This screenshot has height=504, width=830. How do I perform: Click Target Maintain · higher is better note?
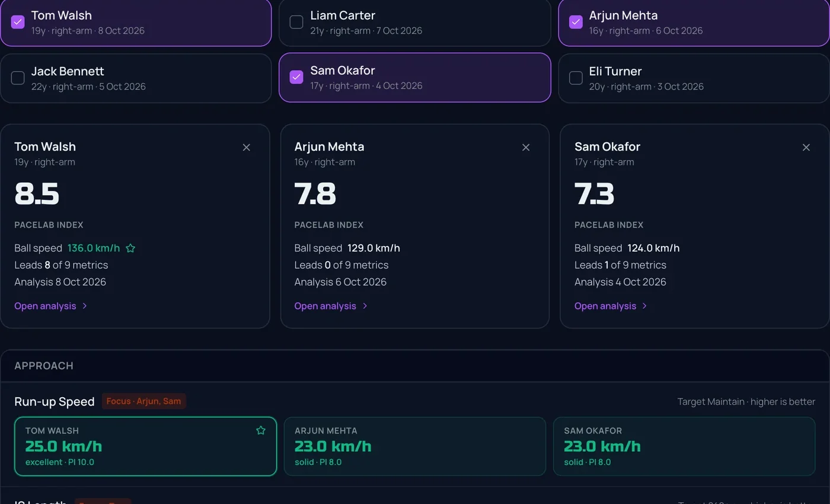(x=746, y=402)
